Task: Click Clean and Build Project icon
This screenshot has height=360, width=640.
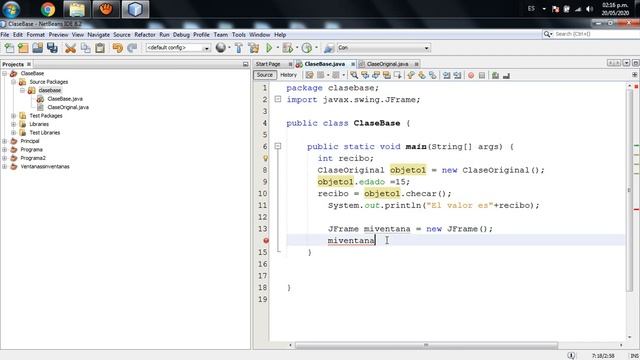Action: tap(254, 48)
